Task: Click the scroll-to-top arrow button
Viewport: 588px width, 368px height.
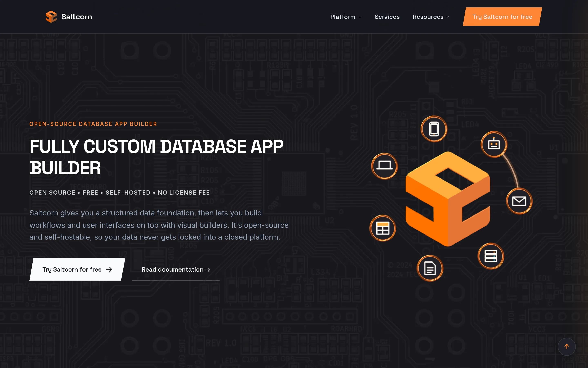Action: point(566,346)
